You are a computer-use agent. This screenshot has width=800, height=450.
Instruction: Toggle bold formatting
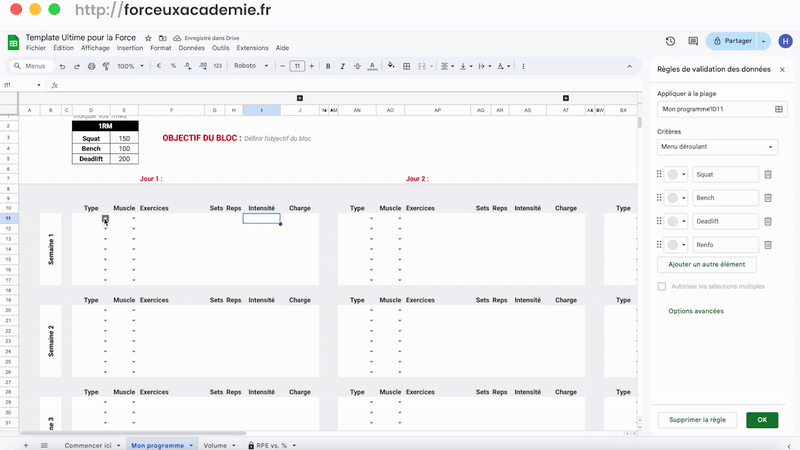click(328, 66)
